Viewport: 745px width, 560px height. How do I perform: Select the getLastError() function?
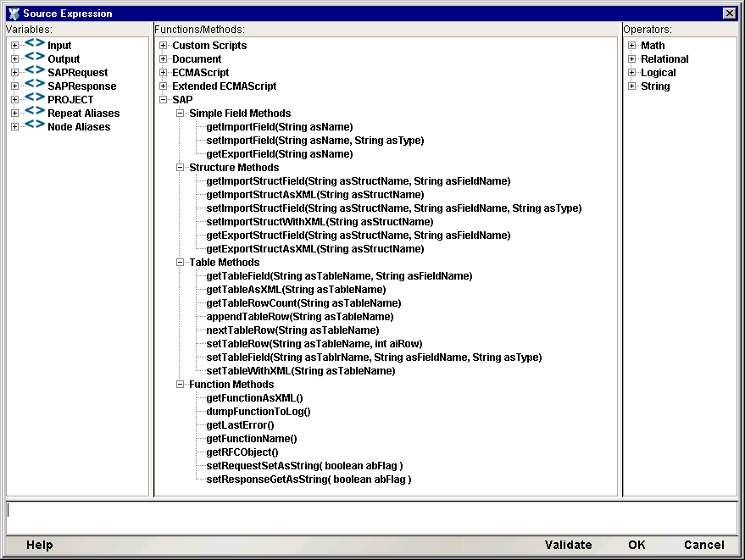240,425
